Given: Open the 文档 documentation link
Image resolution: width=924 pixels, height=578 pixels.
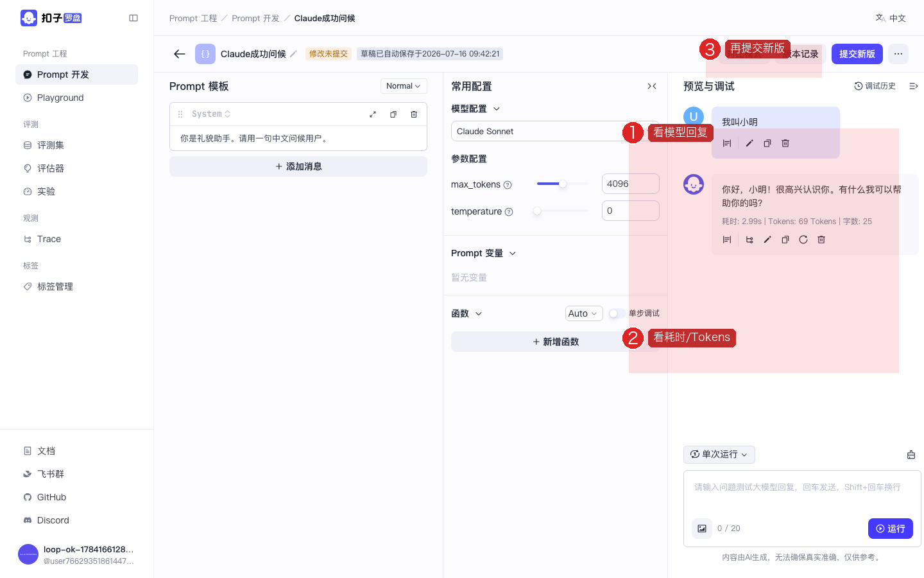Looking at the screenshot, I should [76, 451].
